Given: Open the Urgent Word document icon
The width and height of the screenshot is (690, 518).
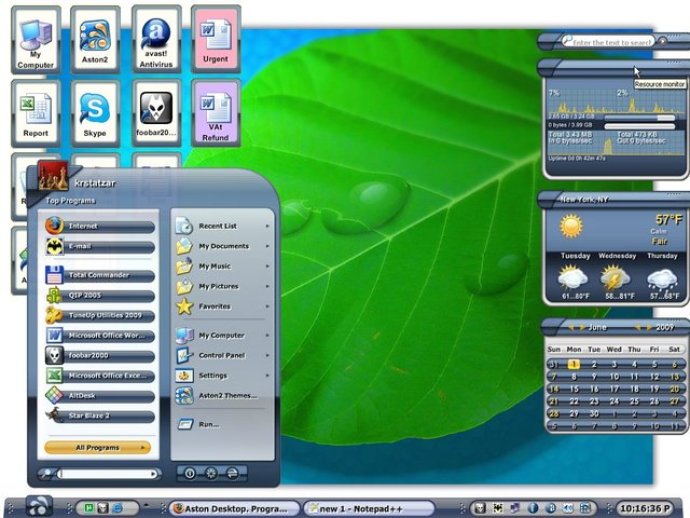Looking at the screenshot, I should click(x=216, y=40).
